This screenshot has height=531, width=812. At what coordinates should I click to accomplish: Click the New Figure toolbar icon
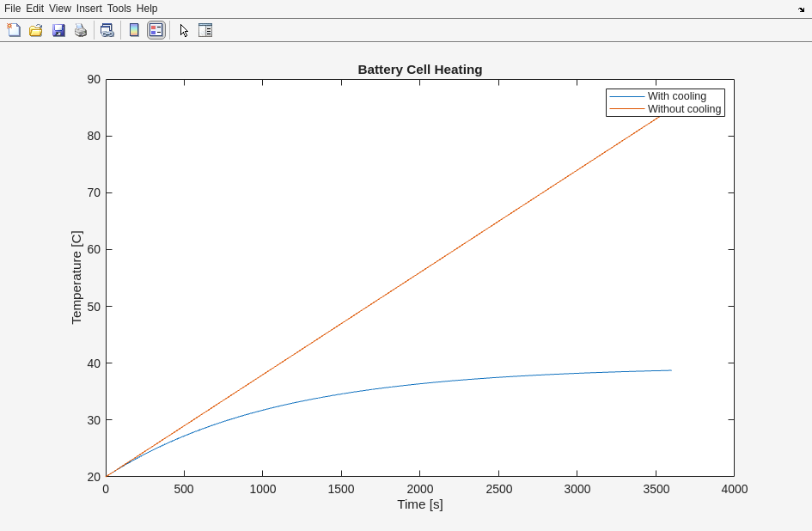[14, 30]
